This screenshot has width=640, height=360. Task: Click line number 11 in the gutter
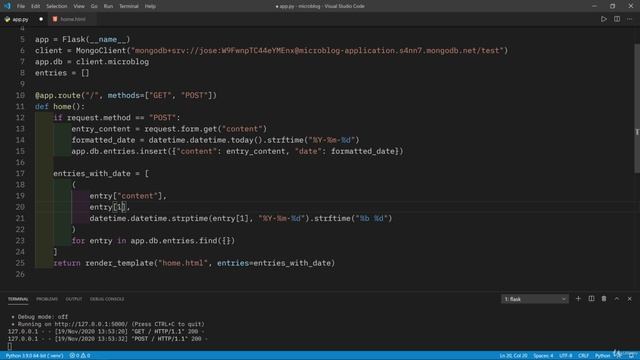click(x=20, y=107)
